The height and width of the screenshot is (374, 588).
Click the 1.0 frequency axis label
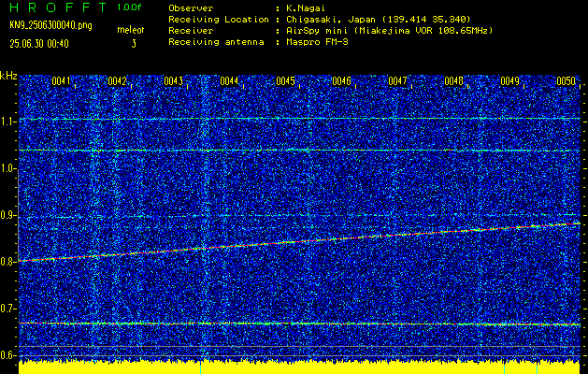[8, 168]
